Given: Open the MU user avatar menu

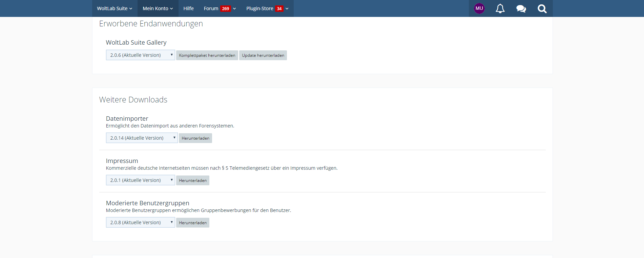Looking at the screenshot, I should pyautogui.click(x=479, y=8).
